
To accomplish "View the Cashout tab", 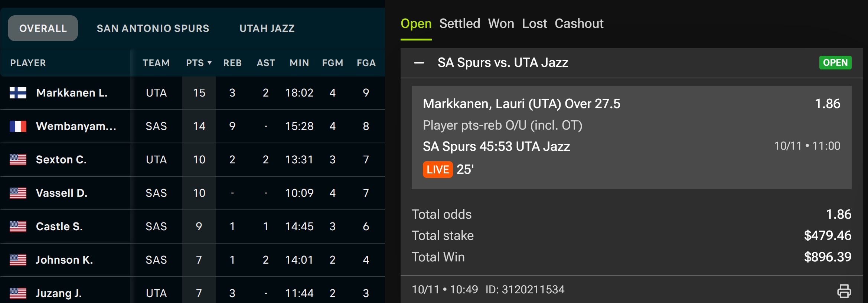I will coord(579,24).
